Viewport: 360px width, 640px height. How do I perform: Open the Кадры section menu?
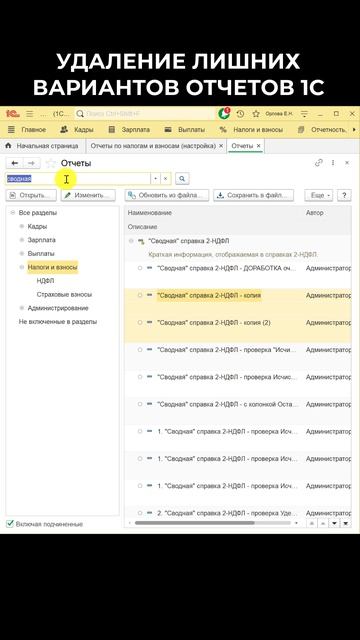pos(77,130)
